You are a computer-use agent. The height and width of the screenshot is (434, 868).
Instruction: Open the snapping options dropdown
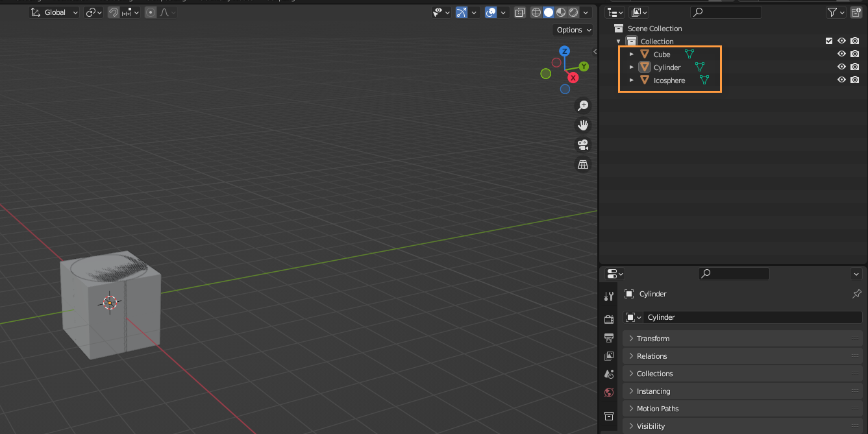130,12
